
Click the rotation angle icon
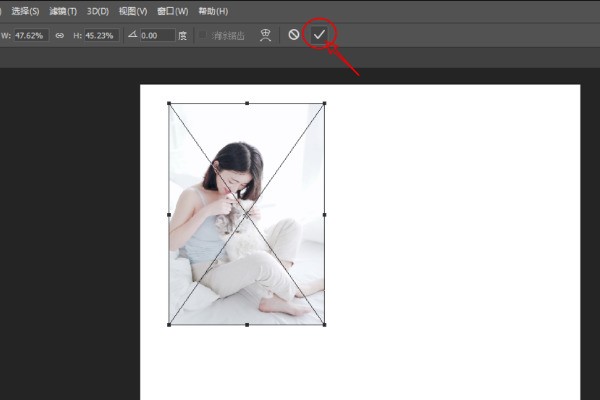click(x=132, y=35)
